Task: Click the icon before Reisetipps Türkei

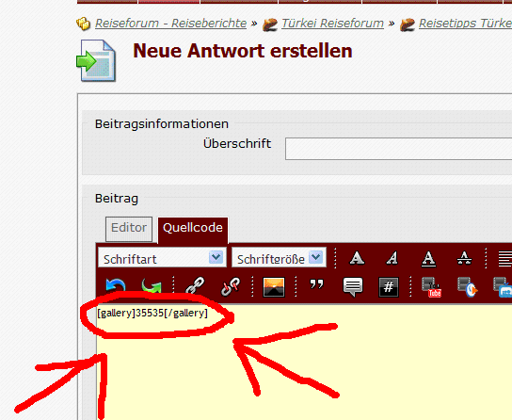Action: click(x=408, y=24)
